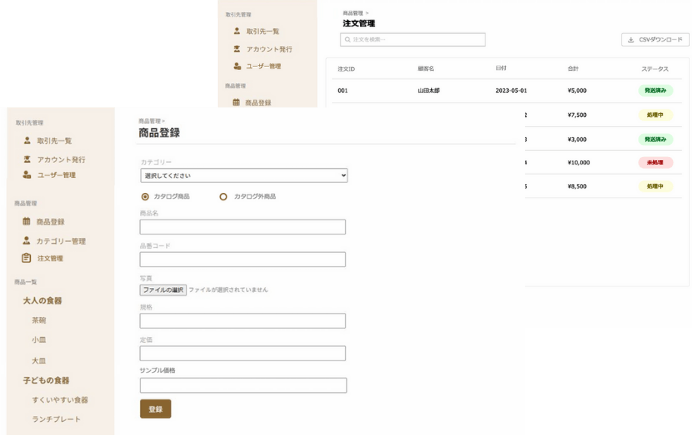The height and width of the screenshot is (436, 692).
Task: Click the 商品登録 icon in front sidebar
Action: tap(27, 222)
